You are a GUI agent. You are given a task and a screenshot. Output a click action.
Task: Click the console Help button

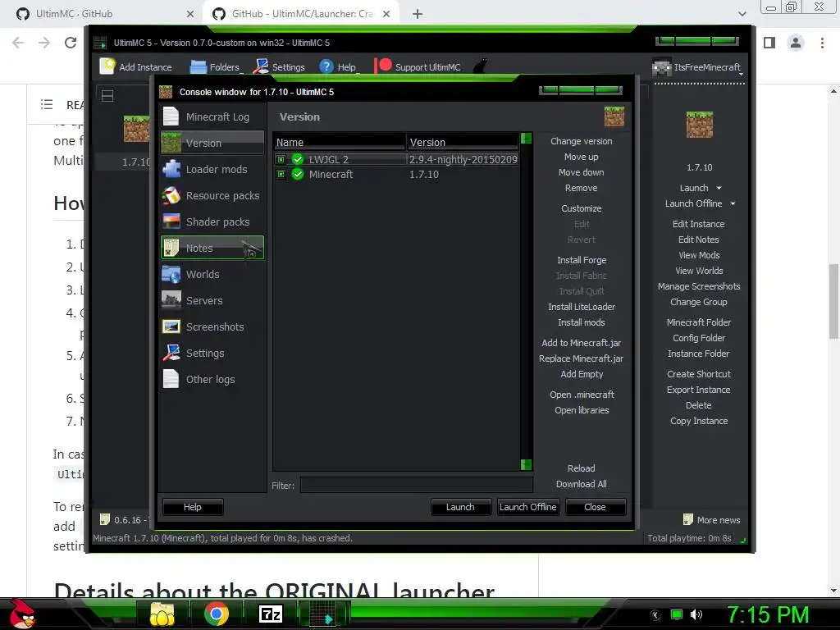click(192, 507)
